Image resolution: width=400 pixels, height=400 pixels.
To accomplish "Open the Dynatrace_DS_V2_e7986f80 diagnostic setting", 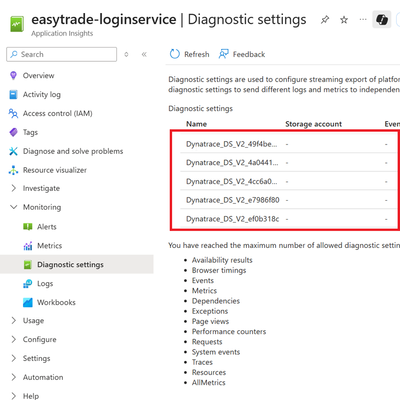I will (233, 200).
